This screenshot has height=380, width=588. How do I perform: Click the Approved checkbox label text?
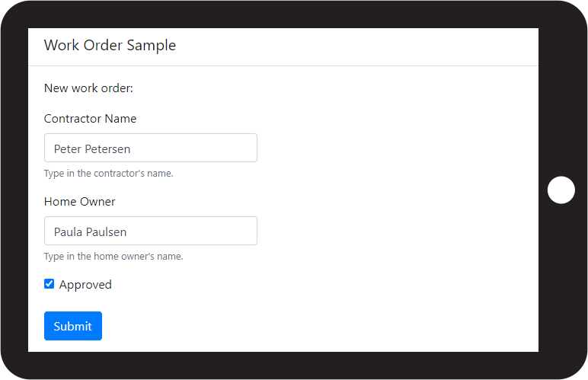pyautogui.click(x=85, y=285)
